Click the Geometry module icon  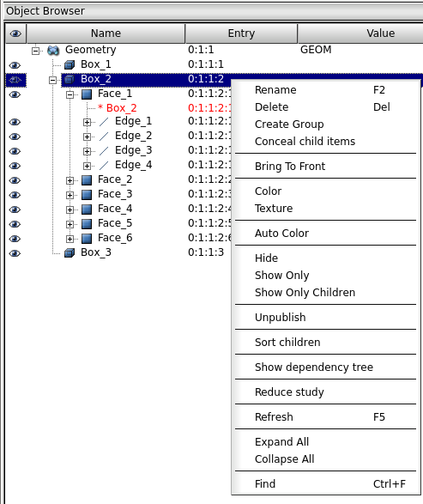pyautogui.click(x=53, y=50)
